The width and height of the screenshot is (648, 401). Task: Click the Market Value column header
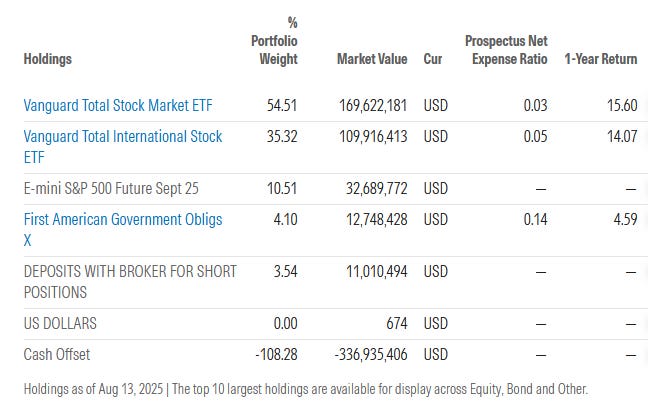(372, 59)
